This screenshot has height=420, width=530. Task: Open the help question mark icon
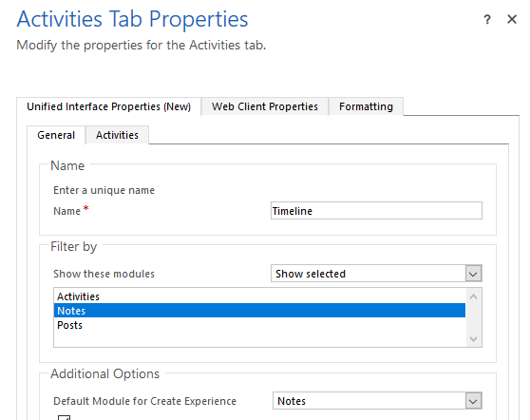(x=487, y=20)
